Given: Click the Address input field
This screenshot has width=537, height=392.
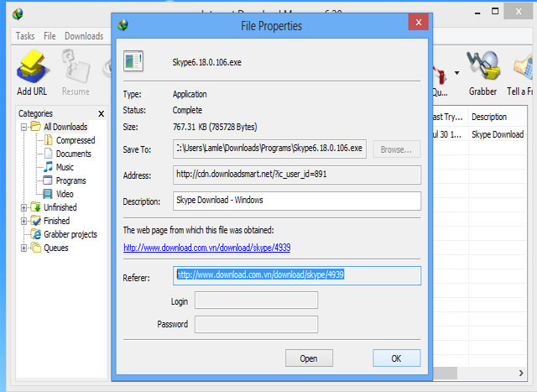Looking at the screenshot, I should point(297,175).
